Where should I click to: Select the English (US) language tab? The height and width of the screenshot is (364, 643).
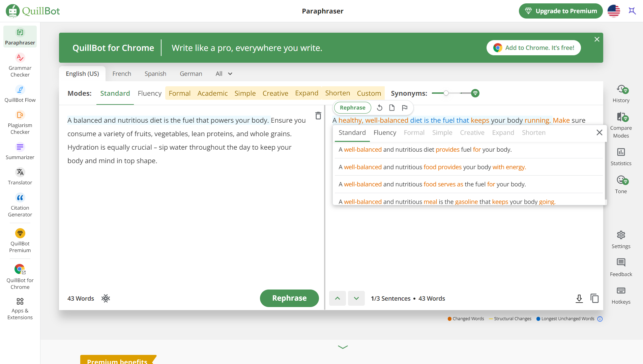(82, 73)
